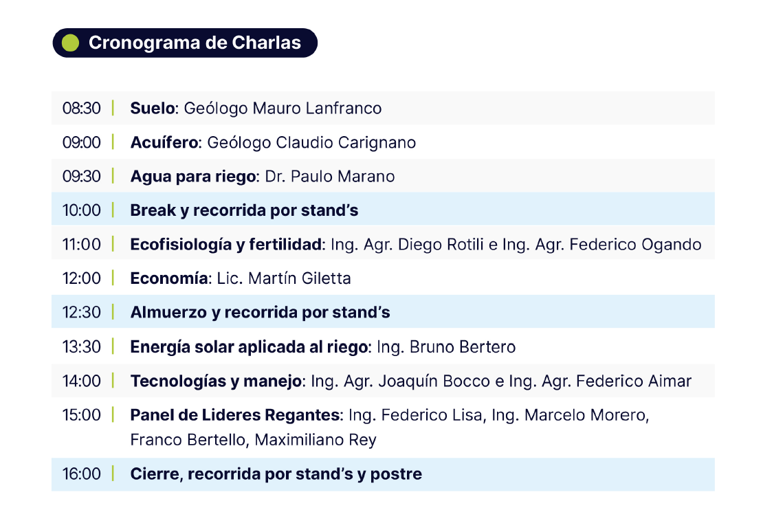
Task: Open the Ecofisiología y fertilidad talk
Action: click(x=226, y=244)
